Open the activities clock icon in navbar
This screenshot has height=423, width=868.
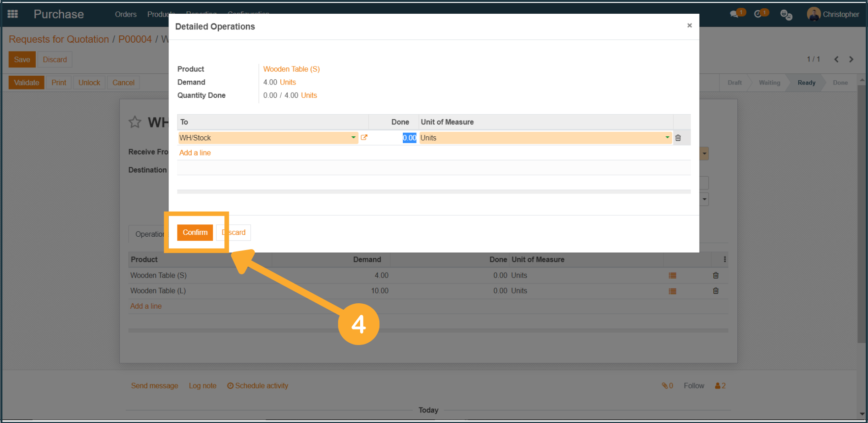pos(758,14)
